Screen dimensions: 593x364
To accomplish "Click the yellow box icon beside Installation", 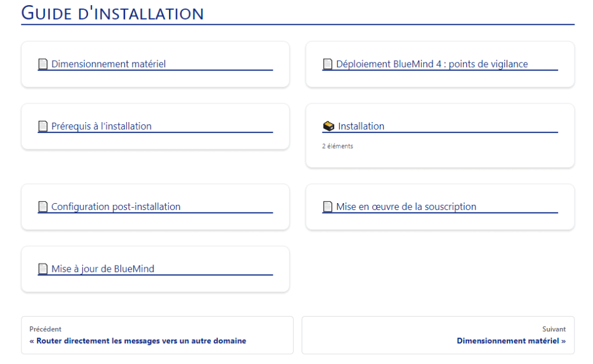I will tap(328, 126).
